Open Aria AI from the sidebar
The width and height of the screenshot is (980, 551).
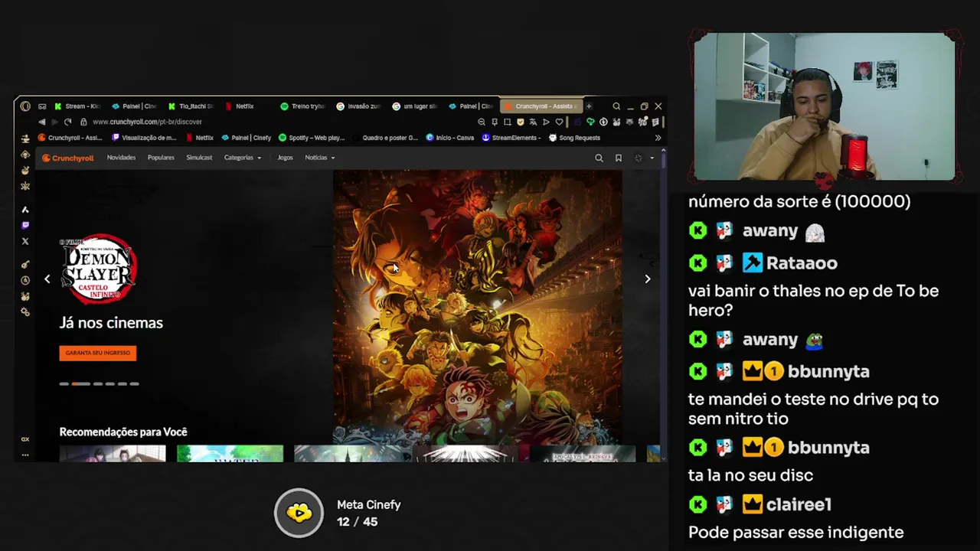tap(25, 209)
